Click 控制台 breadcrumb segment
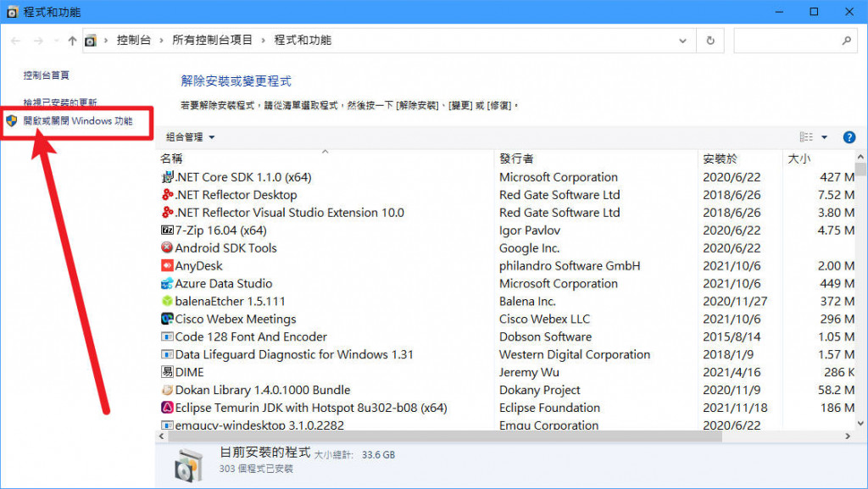This screenshot has width=868, height=489. pyautogui.click(x=133, y=41)
